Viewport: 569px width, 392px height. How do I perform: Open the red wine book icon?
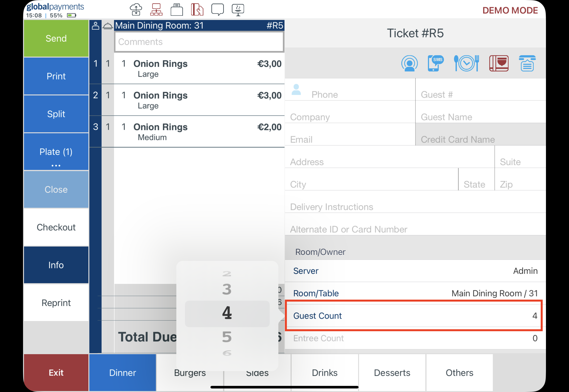tap(499, 63)
